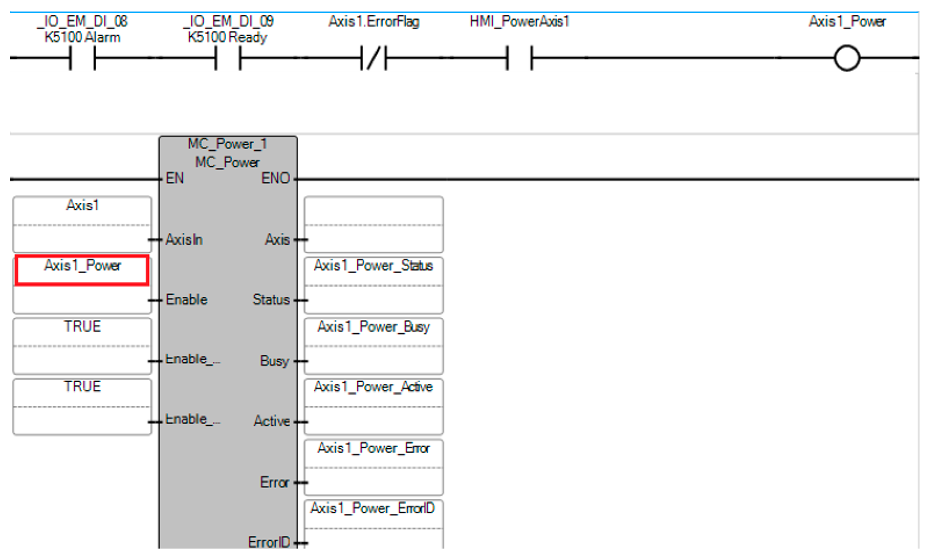Click the Axis1_Power_Busy output variable box

(374, 345)
